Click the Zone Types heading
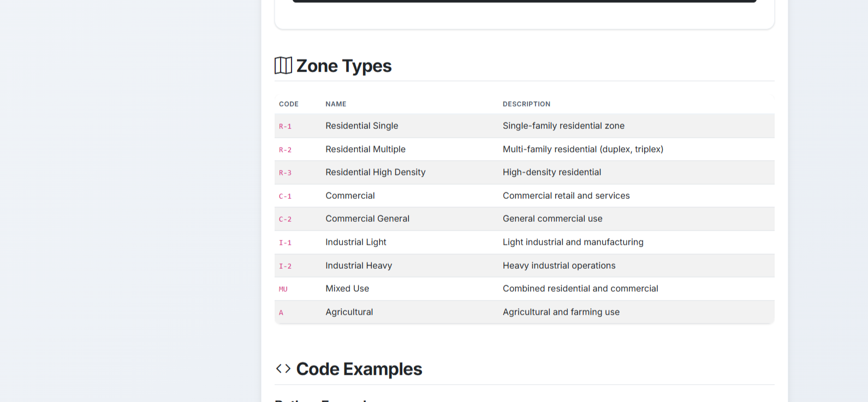Viewport: 868px width, 402px height. [x=344, y=66]
